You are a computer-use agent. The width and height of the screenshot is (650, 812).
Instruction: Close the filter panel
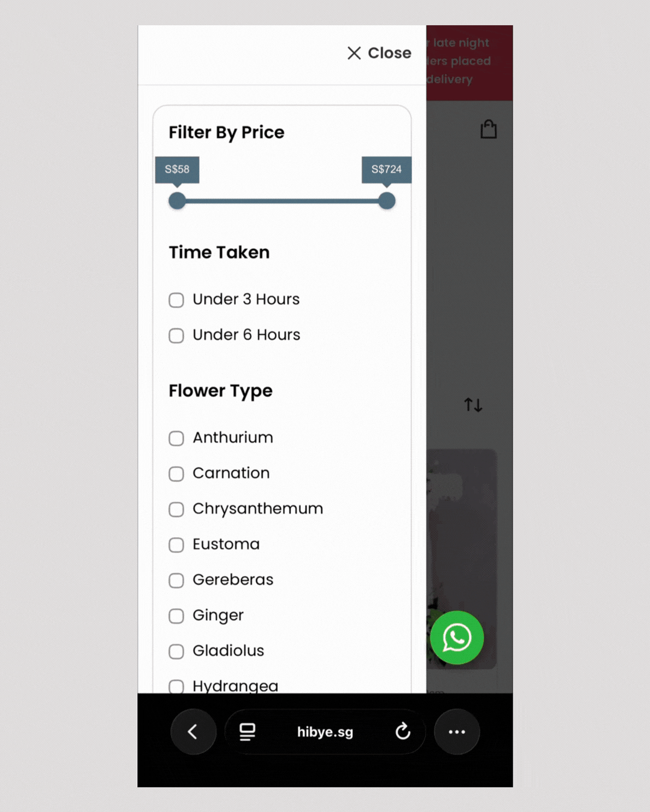click(379, 54)
